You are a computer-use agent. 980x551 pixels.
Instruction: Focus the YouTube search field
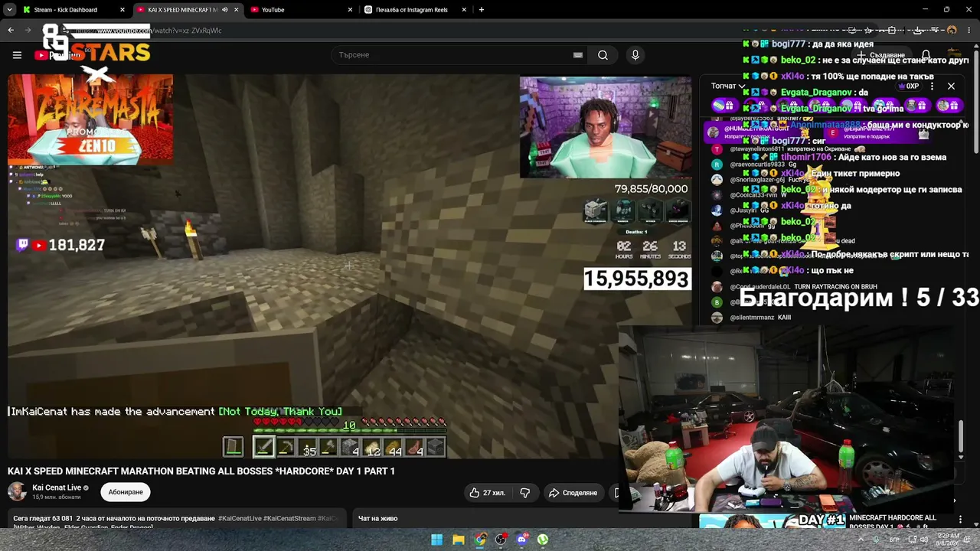pyautogui.click(x=456, y=55)
